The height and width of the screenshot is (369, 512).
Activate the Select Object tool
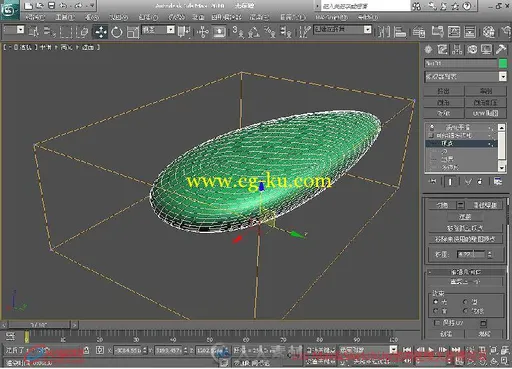point(33,32)
